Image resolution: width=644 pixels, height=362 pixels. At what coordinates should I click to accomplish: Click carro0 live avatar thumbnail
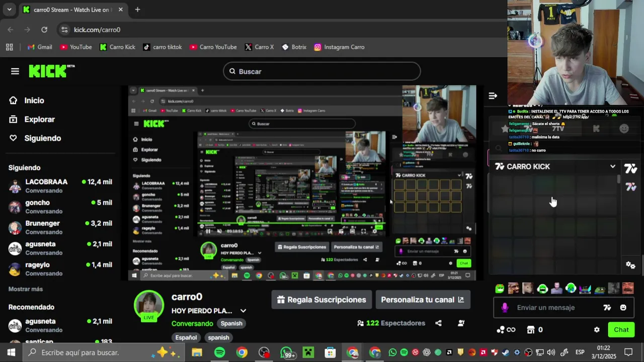(x=149, y=306)
